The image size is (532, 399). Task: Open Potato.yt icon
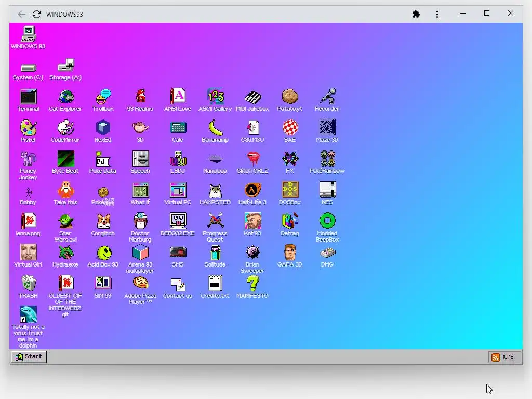(290, 97)
